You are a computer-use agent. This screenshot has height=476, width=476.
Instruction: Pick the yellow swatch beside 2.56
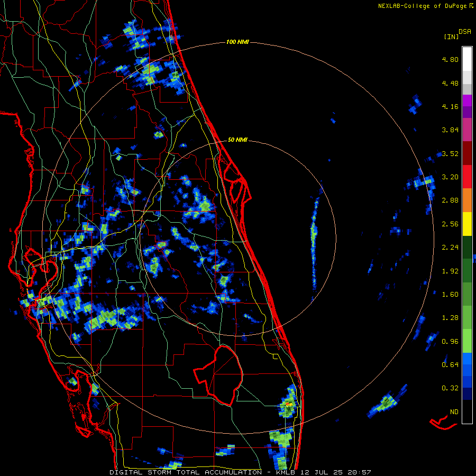pyautogui.click(x=467, y=224)
